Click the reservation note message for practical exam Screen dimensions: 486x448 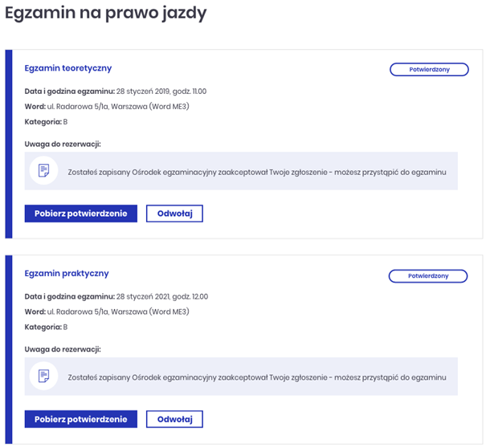pyautogui.click(x=257, y=377)
